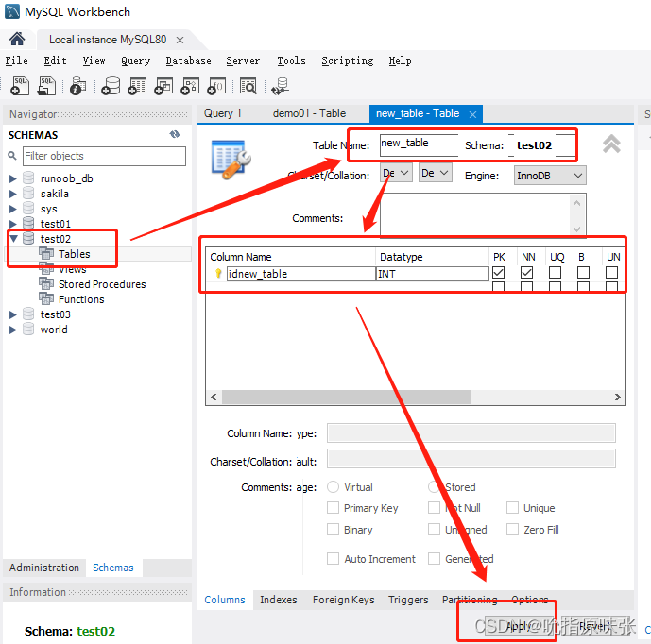651x644 pixels.
Task: Click runoob_db database icon
Action: [x=28, y=178]
